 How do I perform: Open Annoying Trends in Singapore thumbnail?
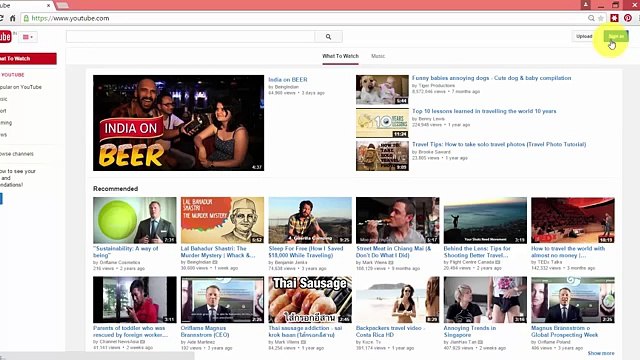click(x=485, y=300)
